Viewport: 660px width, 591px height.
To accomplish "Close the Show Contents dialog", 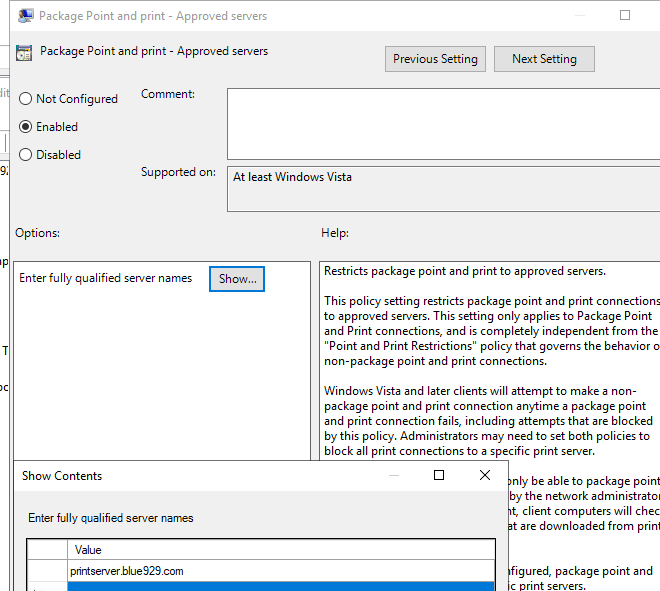I will (x=485, y=475).
